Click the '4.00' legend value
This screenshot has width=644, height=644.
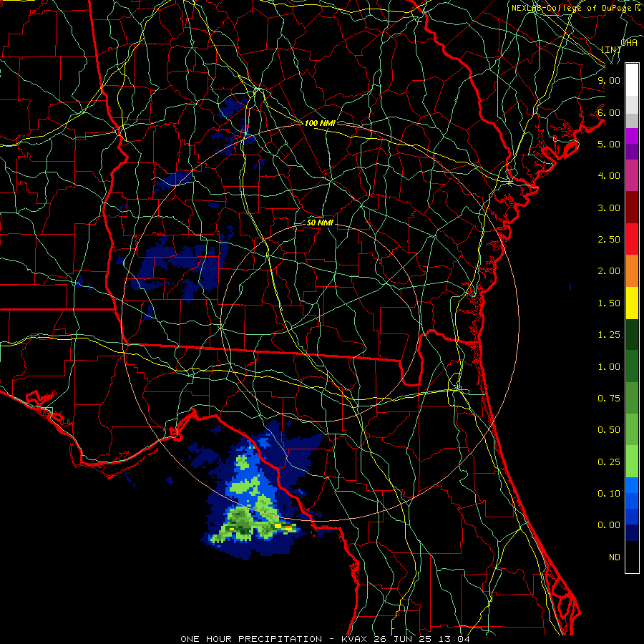click(609, 176)
